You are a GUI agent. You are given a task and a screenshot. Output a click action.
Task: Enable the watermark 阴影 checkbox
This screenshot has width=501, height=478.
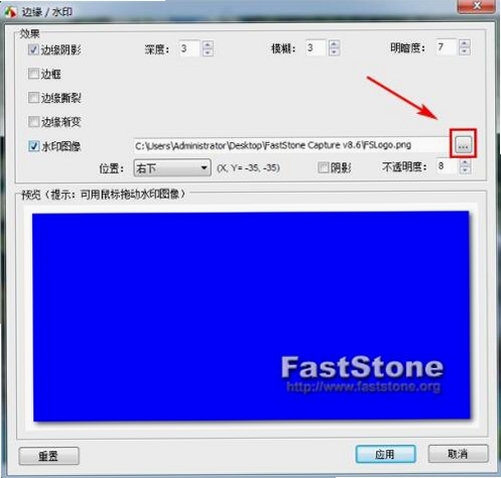point(323,168)
